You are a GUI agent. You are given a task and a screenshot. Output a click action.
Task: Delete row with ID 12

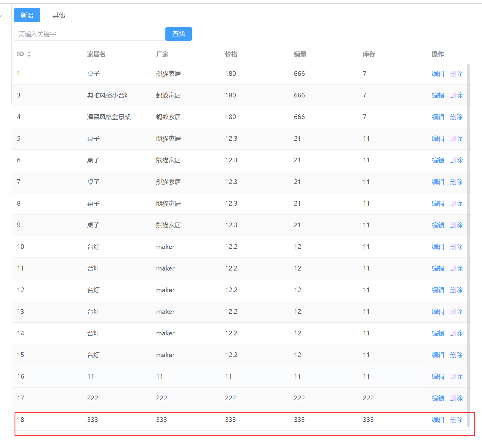click(x=456, y=290)
